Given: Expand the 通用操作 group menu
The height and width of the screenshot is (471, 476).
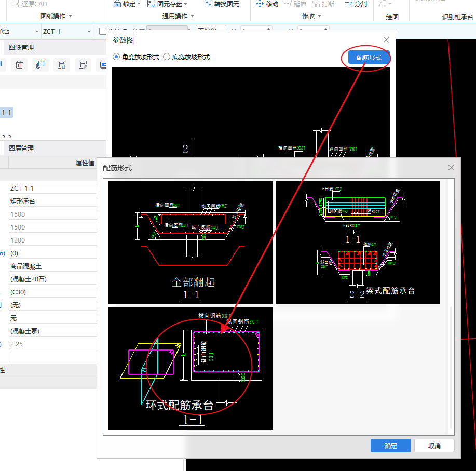Looking at the screenshot, I should point(178,16).
